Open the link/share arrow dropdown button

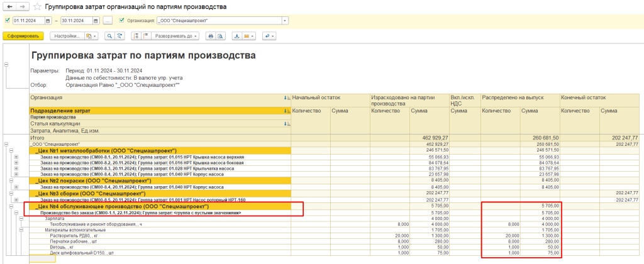(x=269, y=36)
